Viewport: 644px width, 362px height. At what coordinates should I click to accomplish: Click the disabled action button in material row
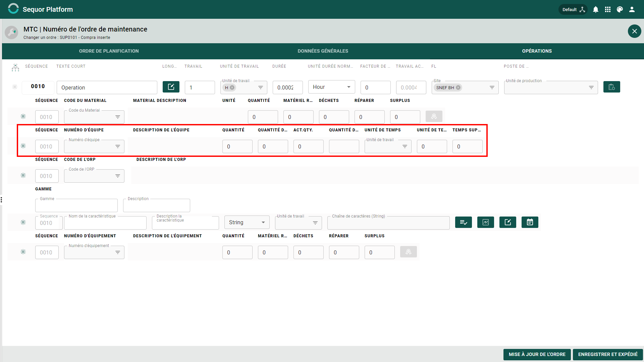point(434,116)
